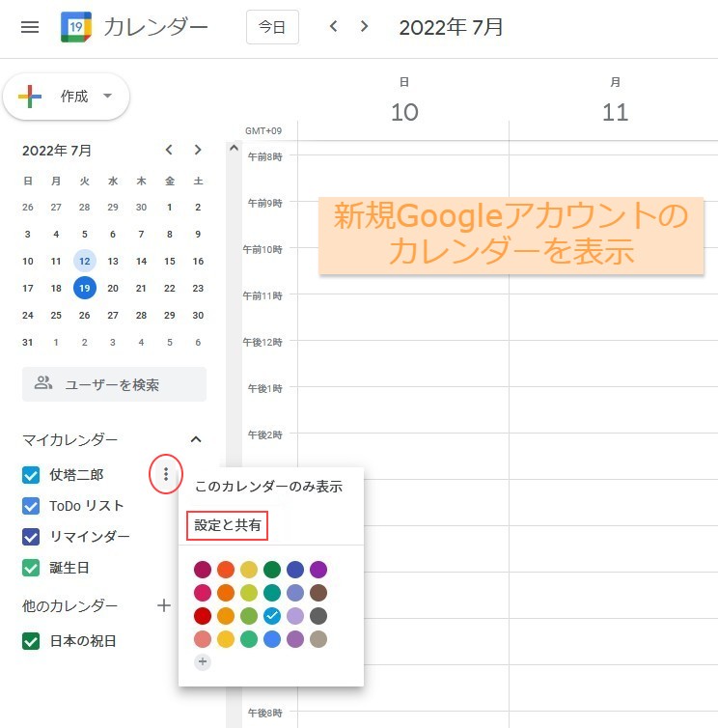Click the ユーザーを検索 search field
The image size is (718, 728).
114,384
